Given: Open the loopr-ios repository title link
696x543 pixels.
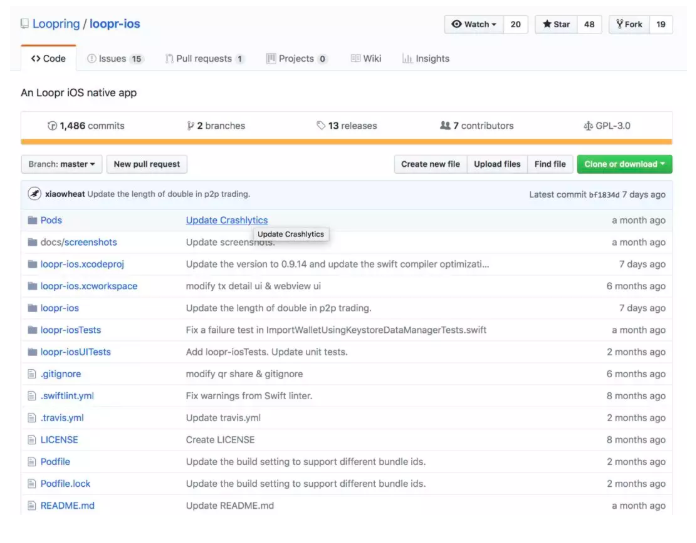Looking at the screenshot, I should point(115,24).
